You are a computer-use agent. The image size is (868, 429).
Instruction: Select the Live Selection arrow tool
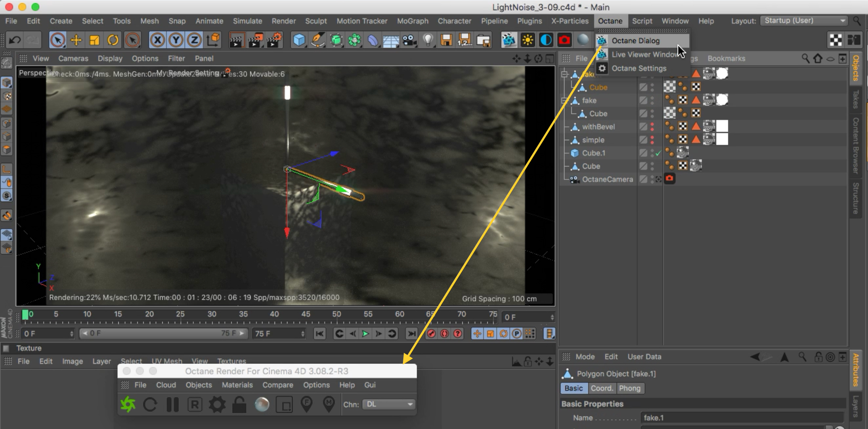pos(57,40)
